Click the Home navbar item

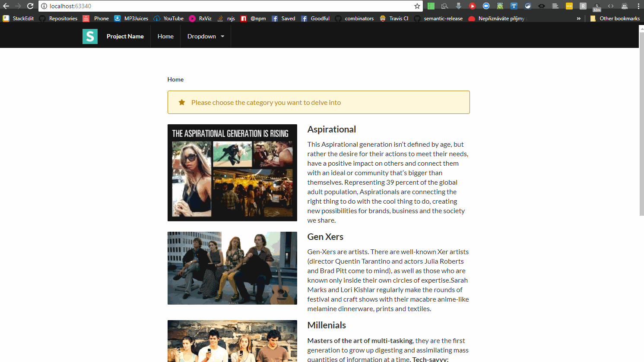click(x=165, y=36)
